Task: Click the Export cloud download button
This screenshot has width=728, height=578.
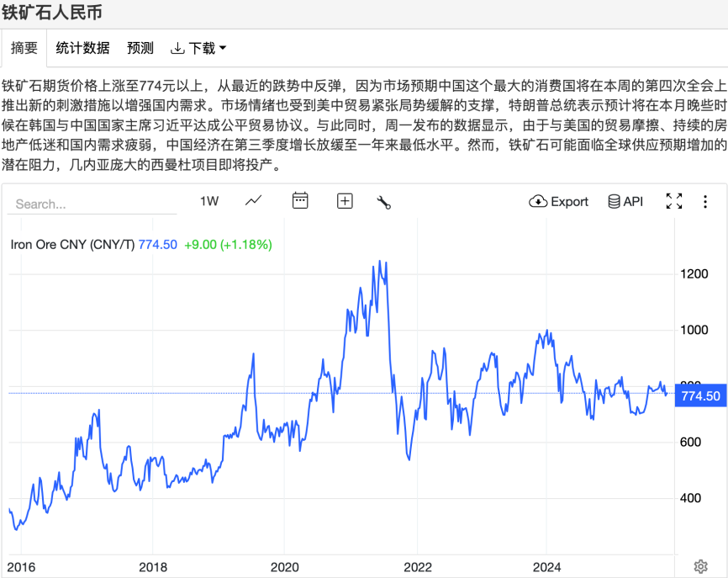Action: [x=558, y=202]
